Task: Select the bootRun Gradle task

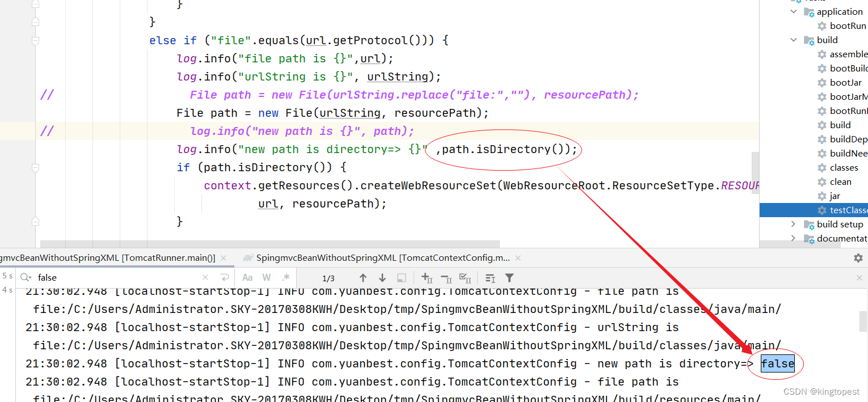Action: click(x=848, y=26)
